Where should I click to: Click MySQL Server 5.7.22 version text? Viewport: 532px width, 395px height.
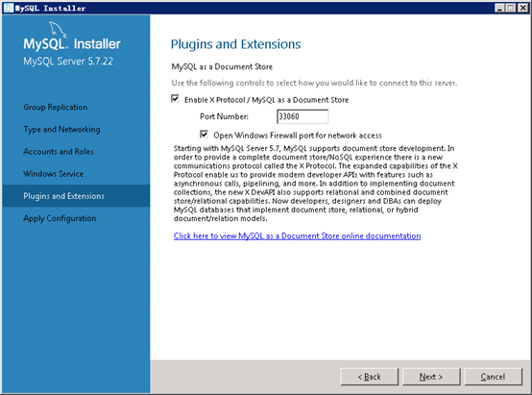point(68,62)
